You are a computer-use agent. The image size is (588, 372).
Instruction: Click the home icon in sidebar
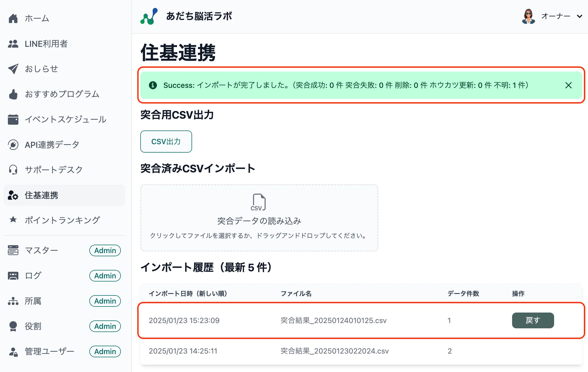click(13, 18)
